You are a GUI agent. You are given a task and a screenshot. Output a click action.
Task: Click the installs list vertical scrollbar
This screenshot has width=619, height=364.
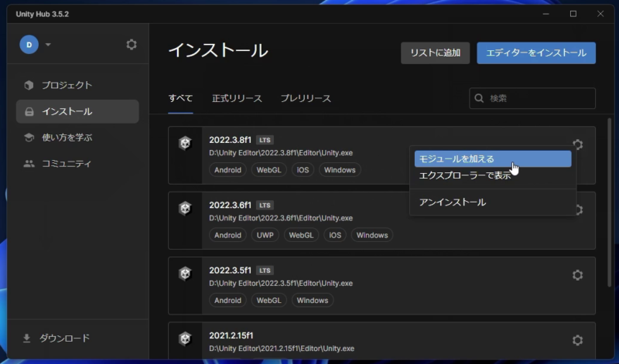pos(610,193)
